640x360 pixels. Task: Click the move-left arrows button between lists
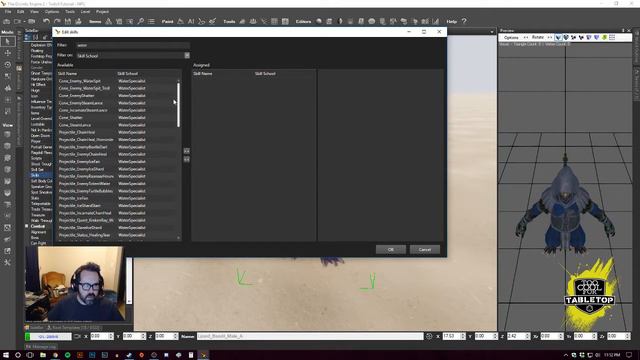[x=187, y=160]
